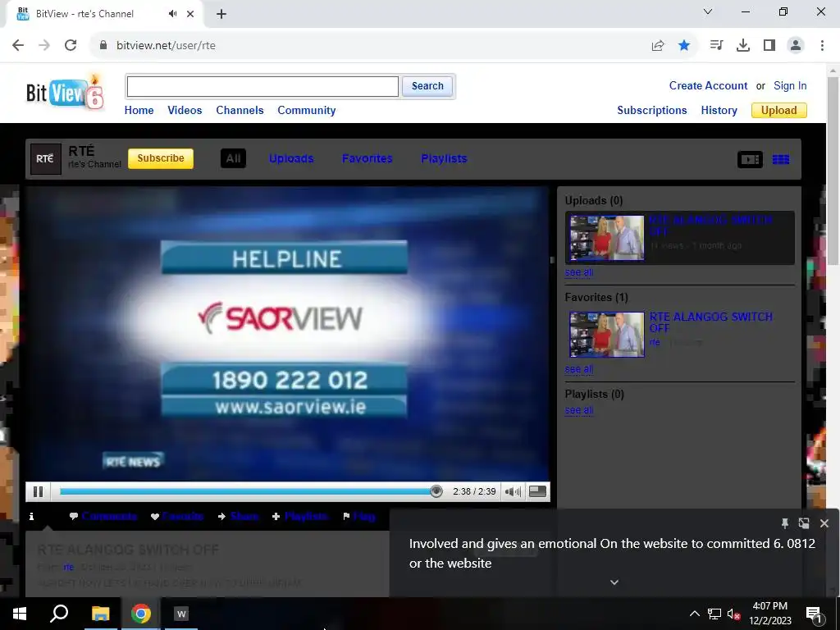Click 'see all' under Favorites
The height and width of the screenshot is (630, 840).
click(x=579, y=369)
